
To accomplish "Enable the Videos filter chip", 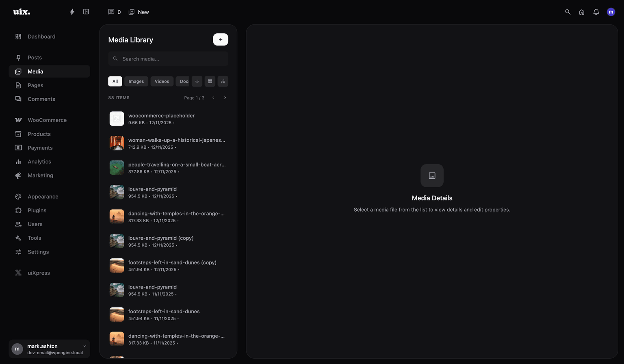I will click(162, 81).
